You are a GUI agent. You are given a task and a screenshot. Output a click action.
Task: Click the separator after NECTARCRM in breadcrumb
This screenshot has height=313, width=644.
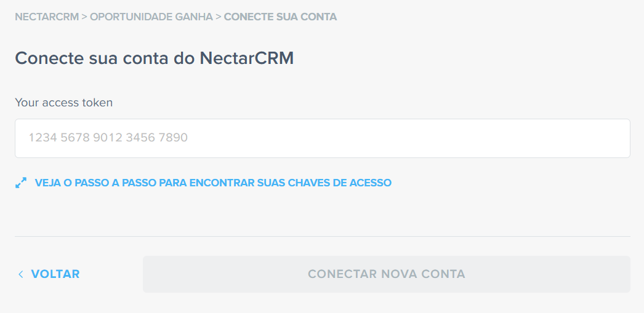pyautogui.click(x=84, y=17)
